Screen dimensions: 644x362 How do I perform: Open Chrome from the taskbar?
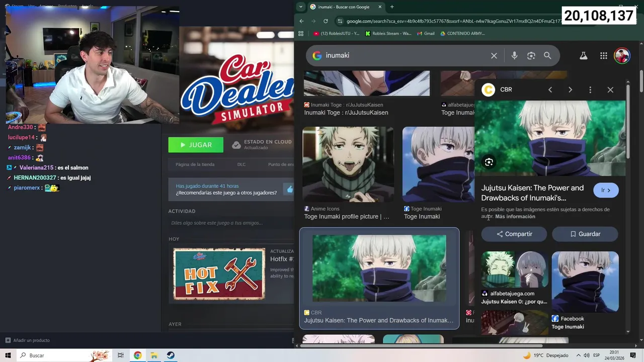pyautogui.click(x=137, y=355)
